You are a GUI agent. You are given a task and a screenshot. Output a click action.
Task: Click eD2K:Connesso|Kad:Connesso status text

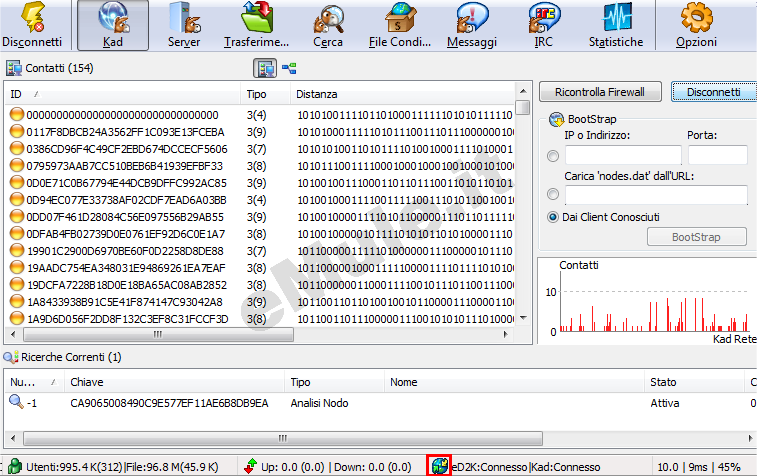pos(526,467)
